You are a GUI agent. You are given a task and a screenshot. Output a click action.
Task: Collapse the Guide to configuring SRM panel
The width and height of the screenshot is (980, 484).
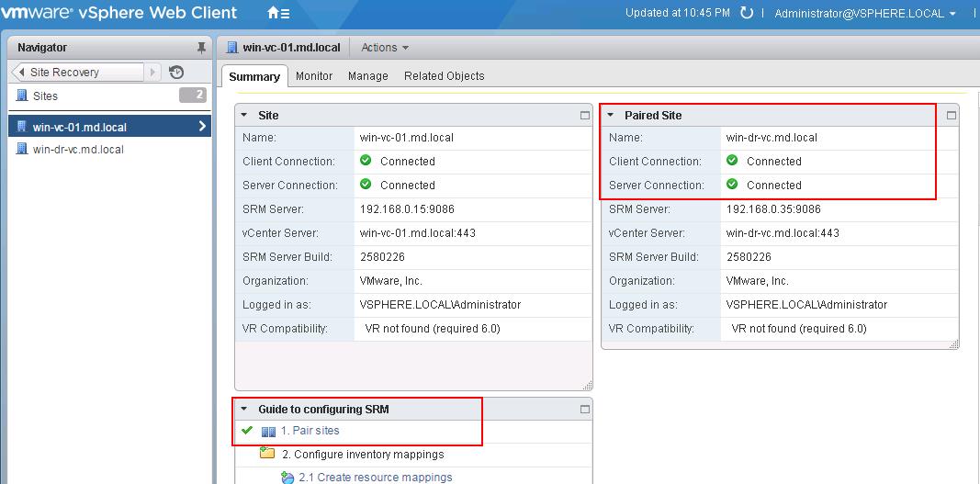point(244,411)
